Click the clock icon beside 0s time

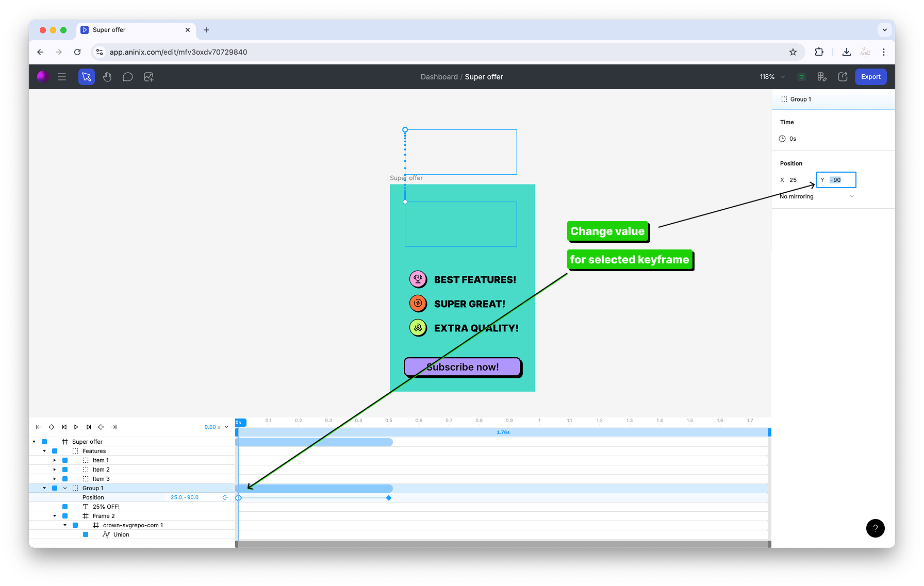(x=782, y=139)
